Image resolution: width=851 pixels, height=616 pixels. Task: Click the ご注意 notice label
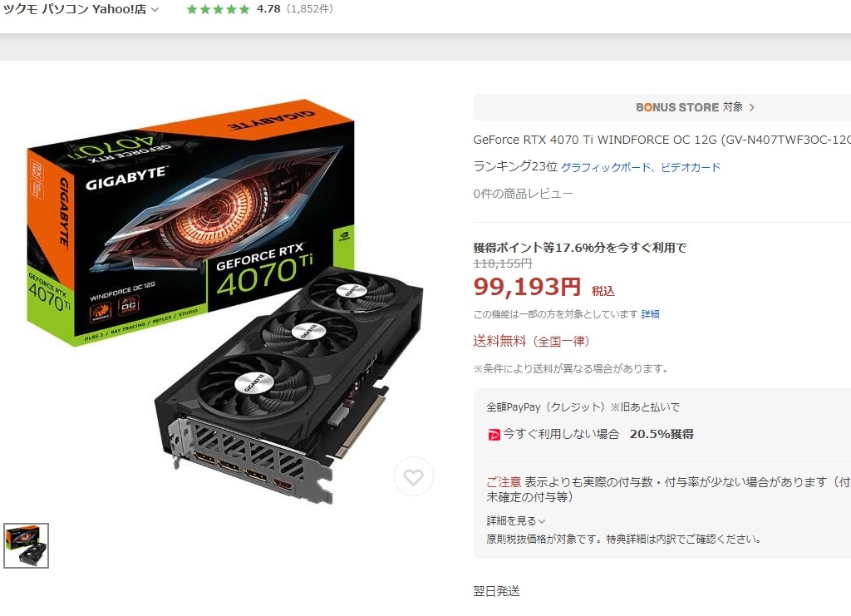(503, 482)
